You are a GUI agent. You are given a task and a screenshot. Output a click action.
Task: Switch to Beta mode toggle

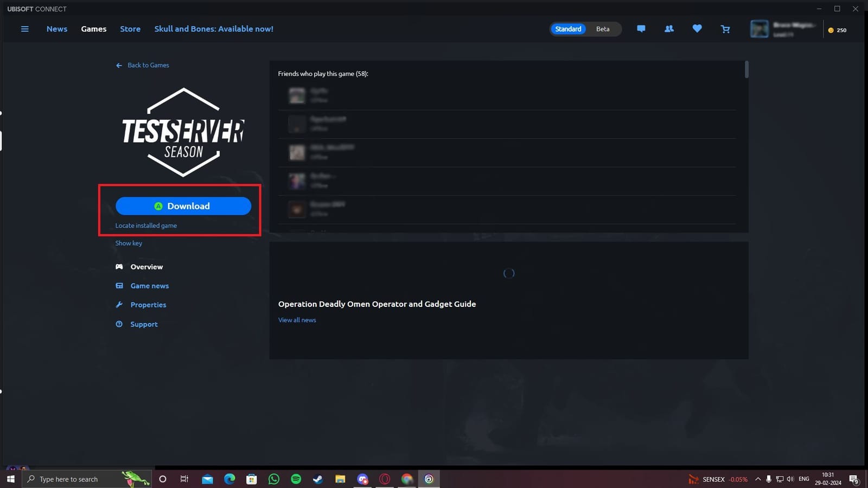603,29
